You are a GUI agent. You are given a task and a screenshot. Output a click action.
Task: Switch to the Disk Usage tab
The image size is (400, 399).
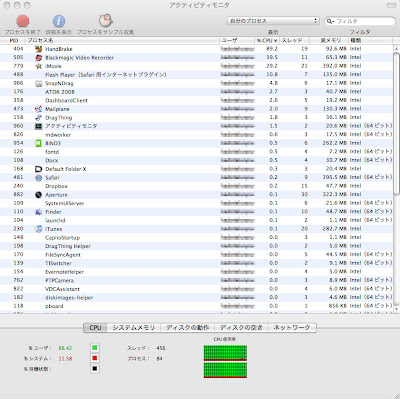[241, 328]
